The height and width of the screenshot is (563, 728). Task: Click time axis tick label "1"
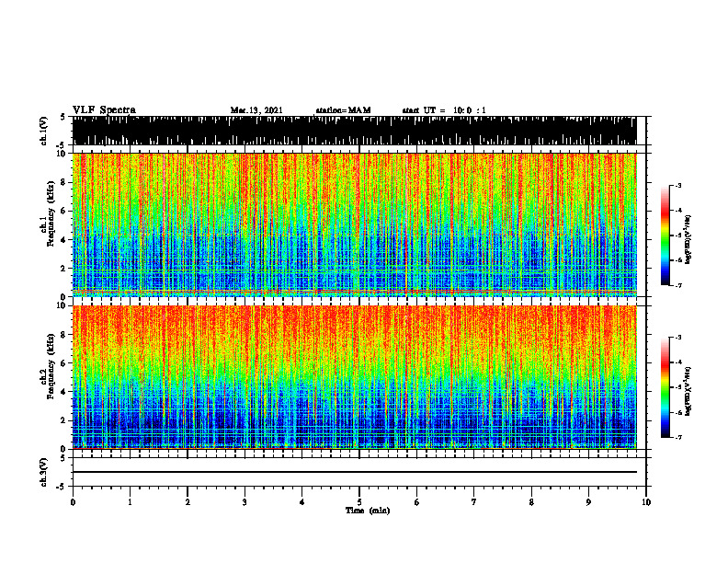(x=130, y=502)
